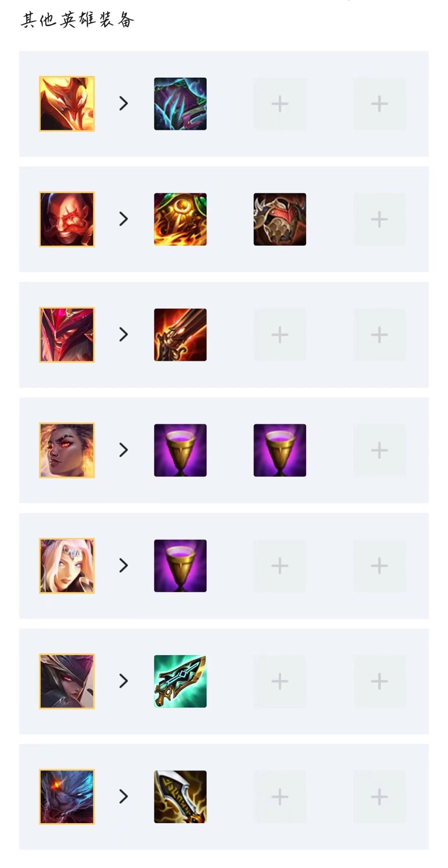Select the flaming bronze cannon item
The image size is (448, 868).
180,335
